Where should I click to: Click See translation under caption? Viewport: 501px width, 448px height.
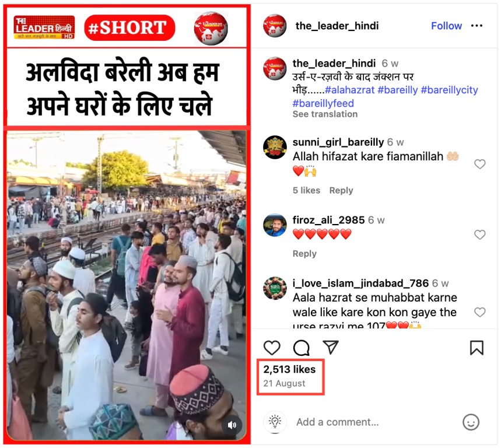tap(325, 114)
